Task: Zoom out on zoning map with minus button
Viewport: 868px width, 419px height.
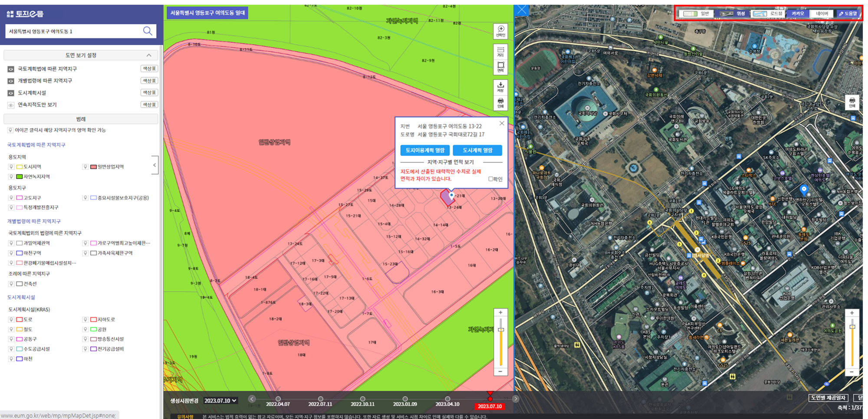Action: [500, 372]
